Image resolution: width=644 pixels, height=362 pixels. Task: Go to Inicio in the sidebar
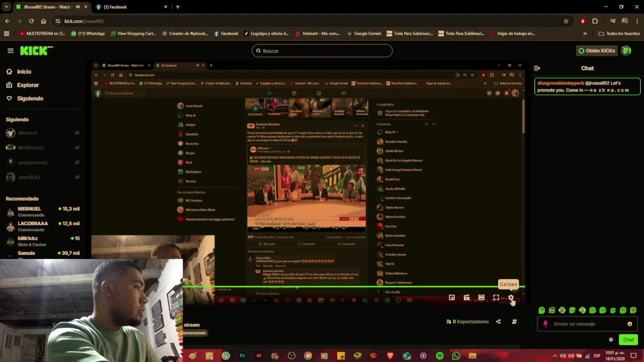pos(19,71)
